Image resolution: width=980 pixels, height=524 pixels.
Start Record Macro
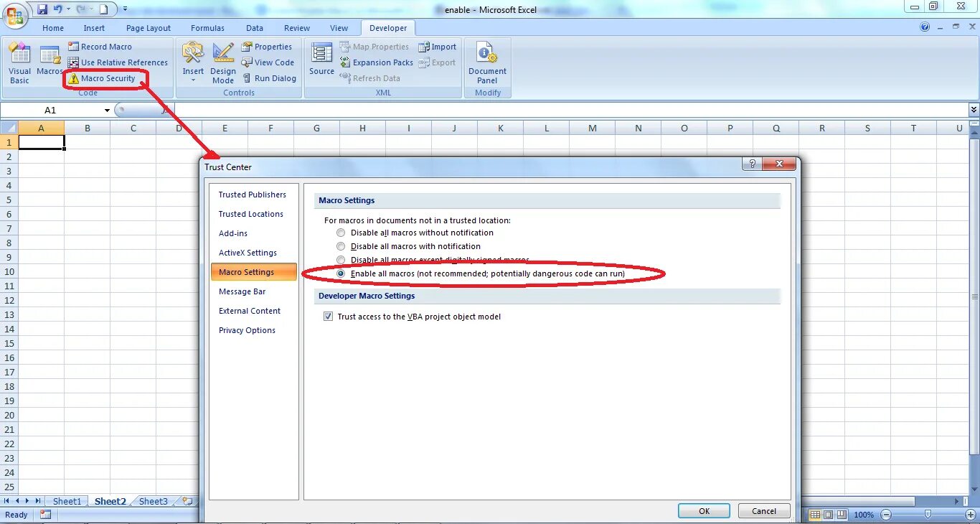pyautogui.click(x=100, y=47)
